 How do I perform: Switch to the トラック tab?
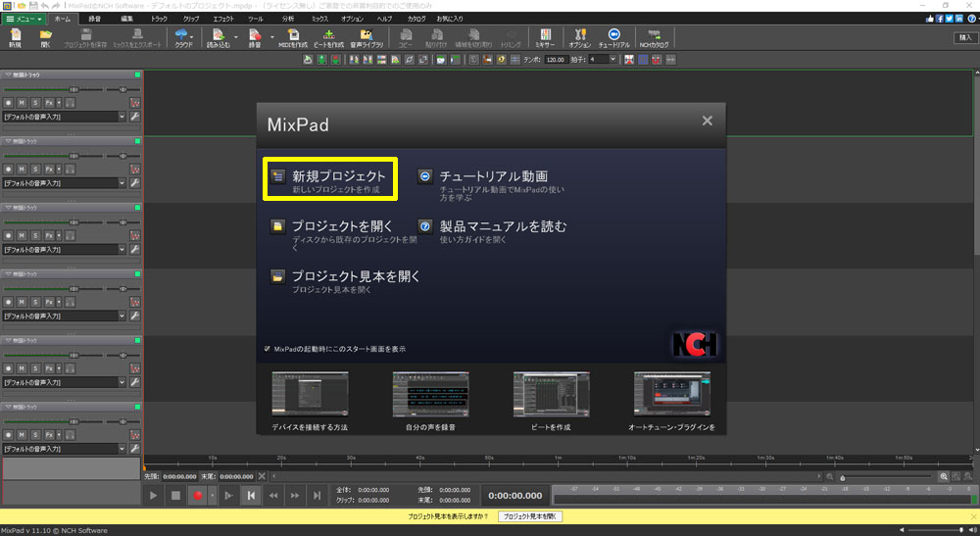(159, 19)
